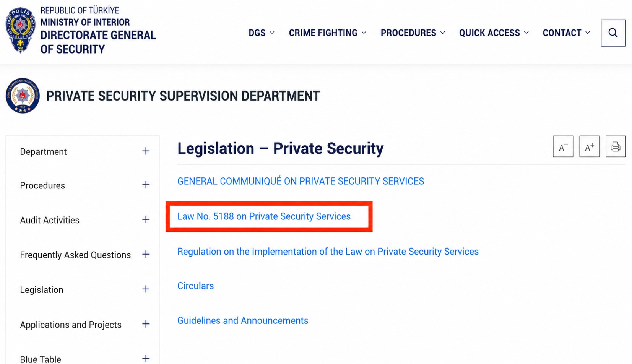632x364 pixels.
Task: Open the PROCEDURES top navigation menu
Action: [x=413, y=33]
